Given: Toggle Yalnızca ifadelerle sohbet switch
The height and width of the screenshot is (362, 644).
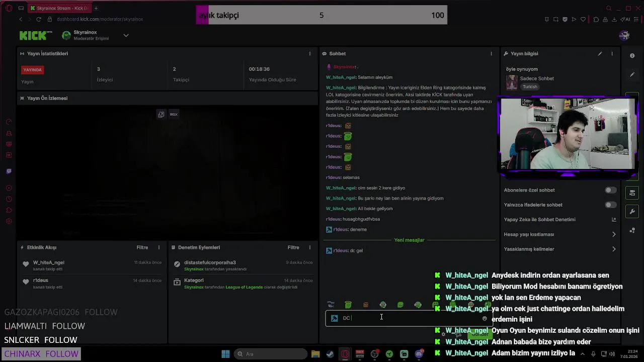Looking at the screenshot, I should [610, 205].
